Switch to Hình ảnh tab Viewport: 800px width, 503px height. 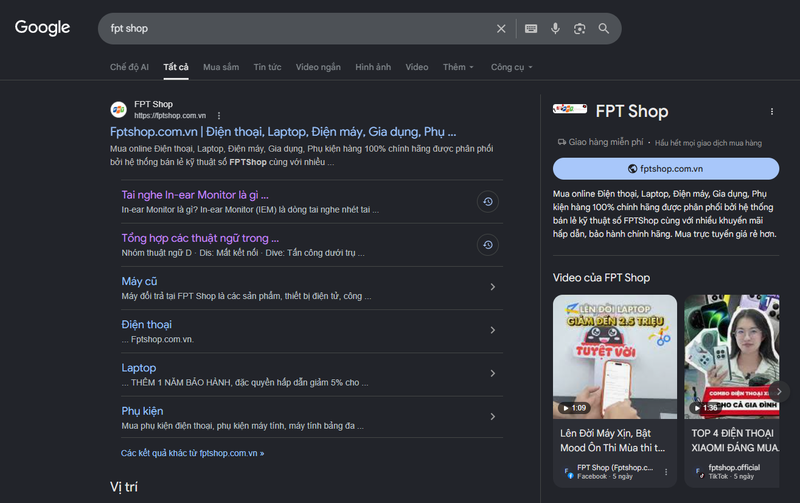coord(373,67)
